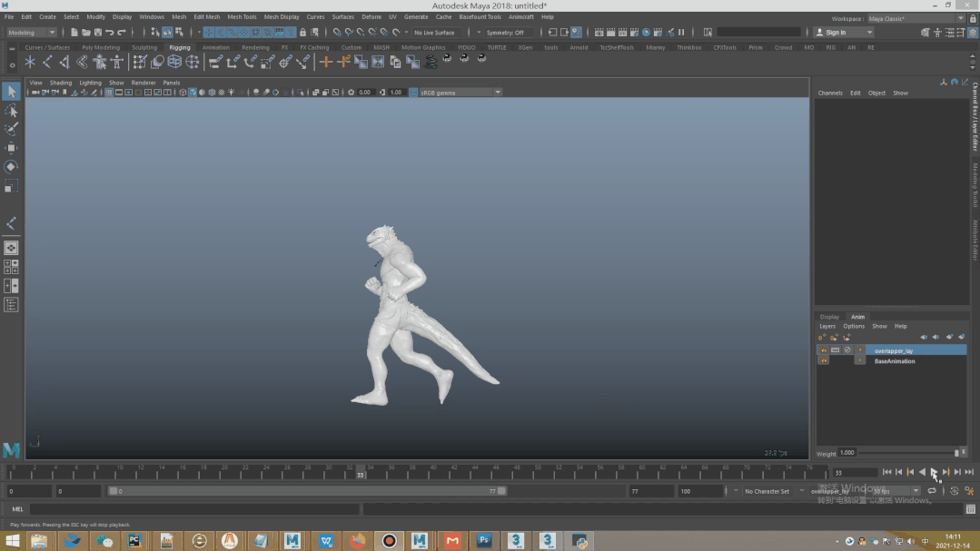980x551 pixels.
Task: Open the No Live Surface field
Action: click(436, 33)
